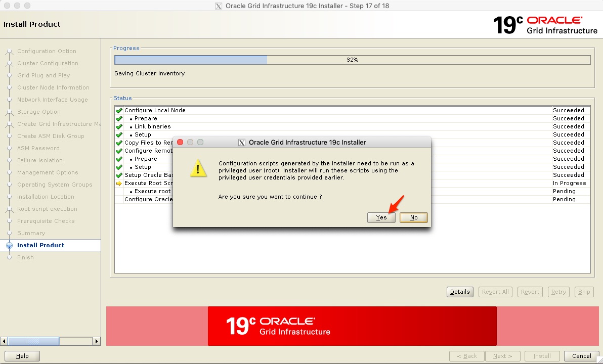Cancel the Grid Infrastructure installation
The height and width of the screenshot is (364, 603).
click(x=581, y=356)
